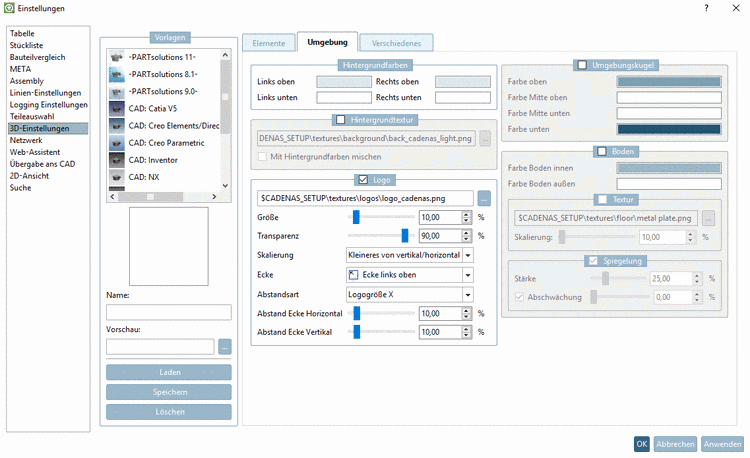The height and width of the screenshot is (458, 750).
Task: Click the logo path input field
Action: tap(365, 198)
